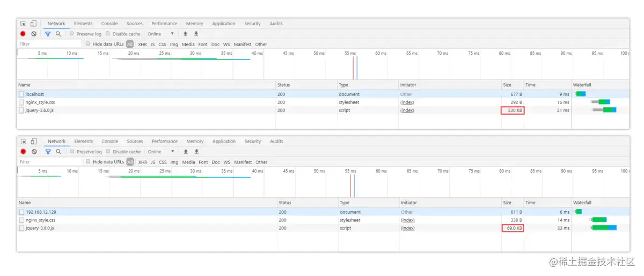Select jquery-3.6.0.js row in upper panel

click(x=323, y=110)
